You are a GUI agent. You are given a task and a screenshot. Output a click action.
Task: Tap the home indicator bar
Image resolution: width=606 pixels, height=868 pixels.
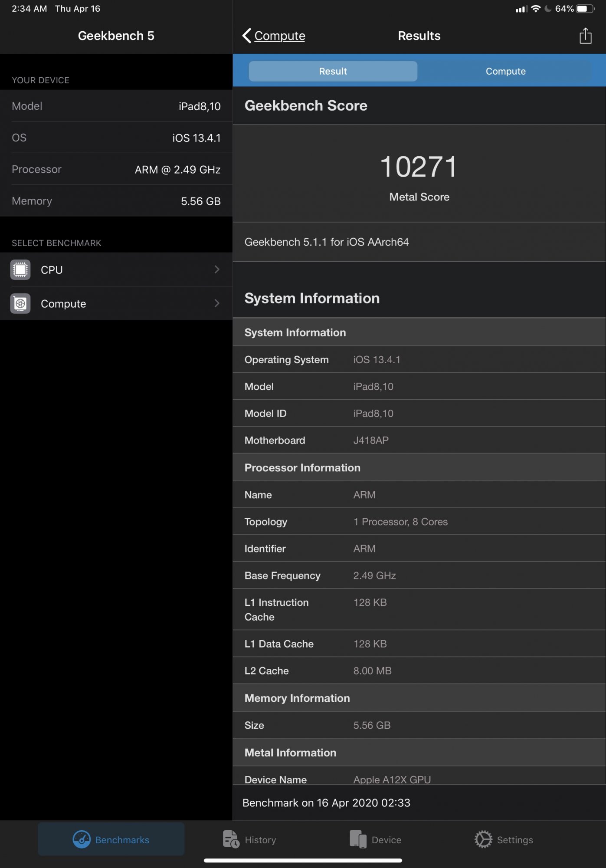303,860
